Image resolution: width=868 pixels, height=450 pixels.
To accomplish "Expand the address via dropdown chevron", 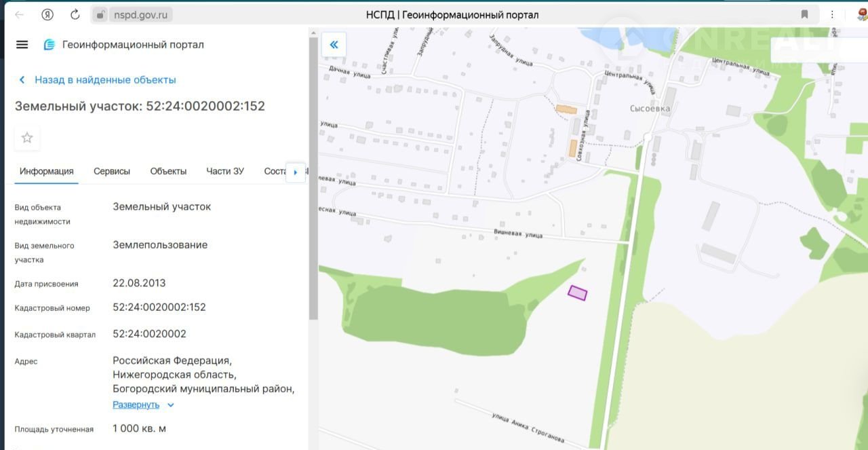I will tap(171, 405).
